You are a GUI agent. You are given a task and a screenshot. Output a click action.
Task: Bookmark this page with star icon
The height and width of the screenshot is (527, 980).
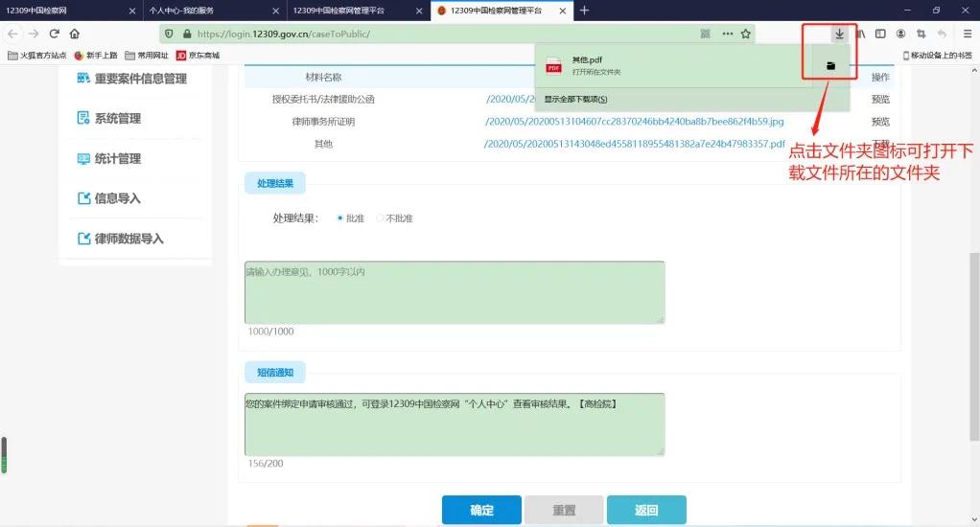pos(746,34)
